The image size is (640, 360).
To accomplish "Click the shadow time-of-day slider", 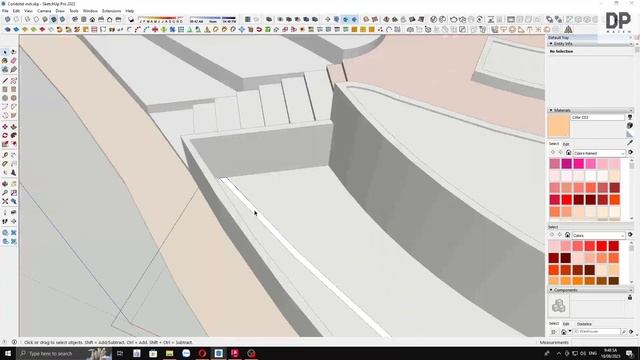I will [x=213, y=19].
